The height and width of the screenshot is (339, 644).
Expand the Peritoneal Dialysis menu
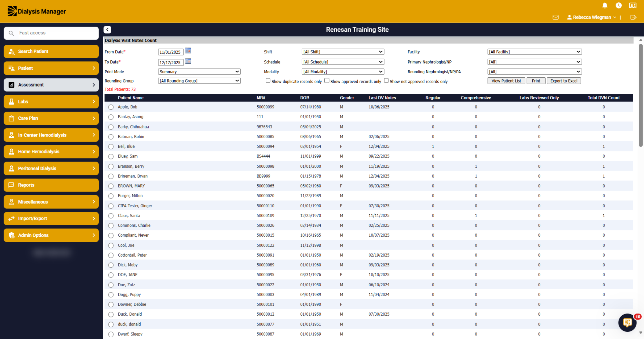pyautogui.click(x=51, y=168)
